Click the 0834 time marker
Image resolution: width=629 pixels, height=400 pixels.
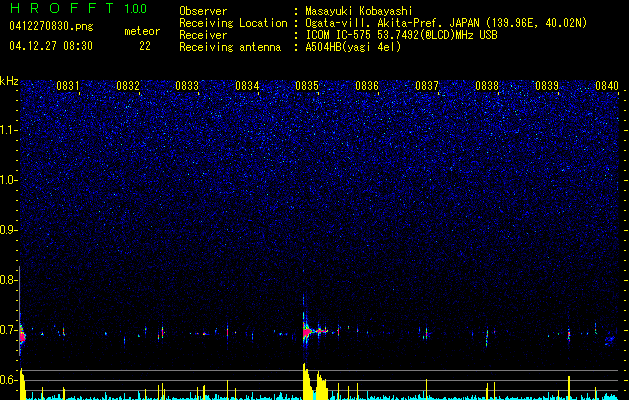[x=247, y=86]
